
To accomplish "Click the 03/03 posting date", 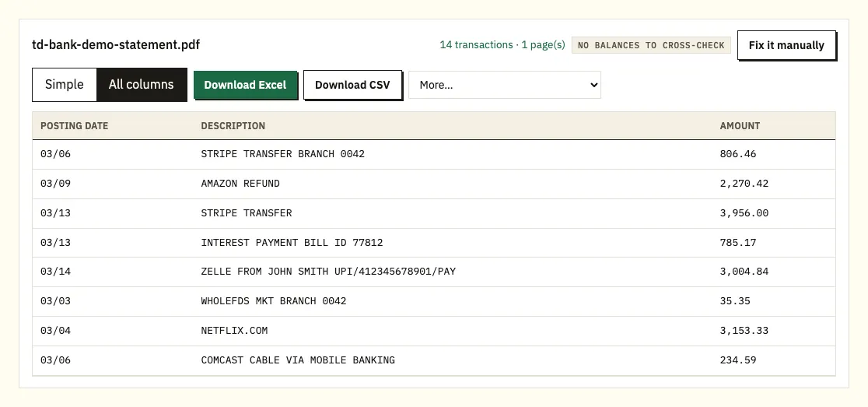I will (55, 301).
